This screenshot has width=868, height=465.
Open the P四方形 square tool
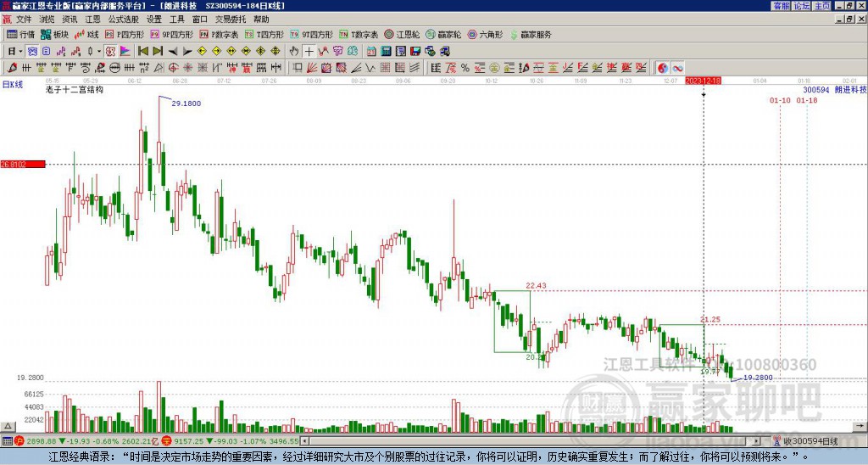pos(125,34)
